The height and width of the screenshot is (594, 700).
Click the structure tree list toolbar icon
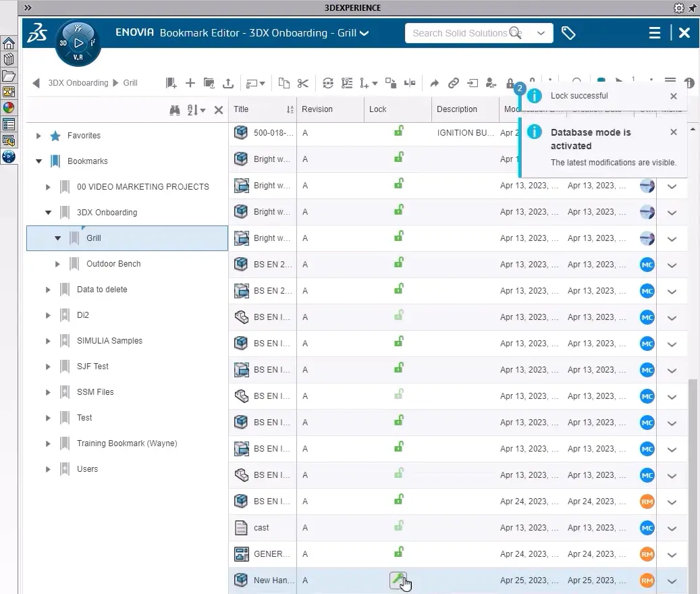(347, 83)
